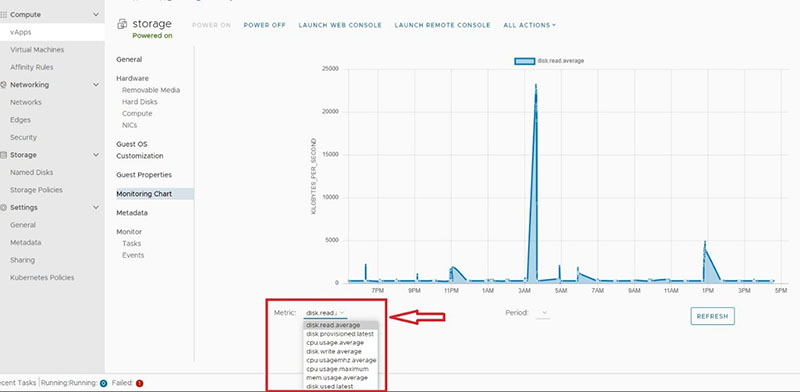
Task: Select cpu.usage.average from metric list
Action: 335,342
